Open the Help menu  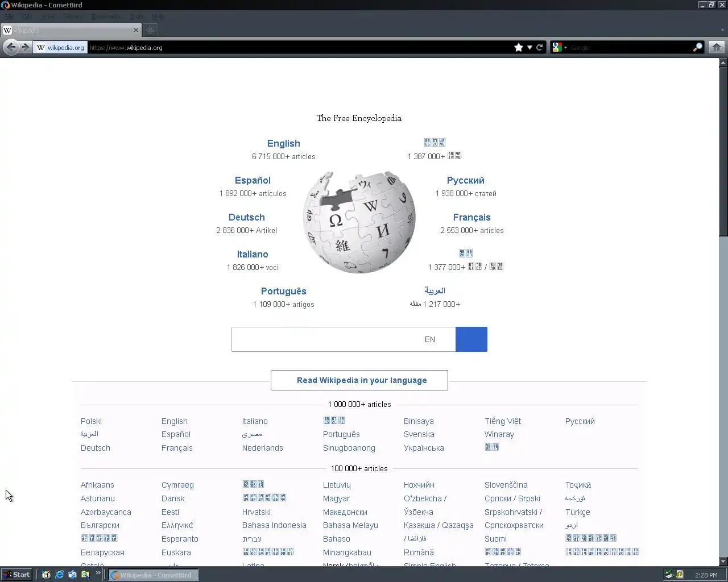(x=158, y=16)
